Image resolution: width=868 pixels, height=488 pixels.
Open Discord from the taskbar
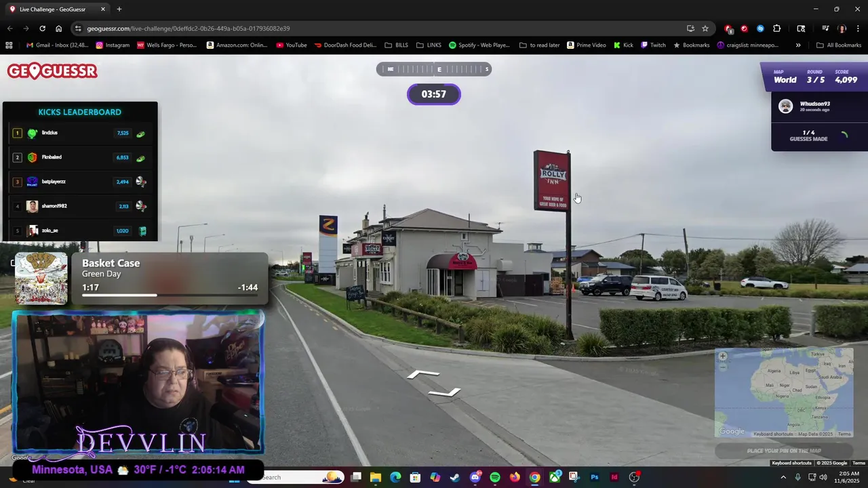tap(475, 477)
